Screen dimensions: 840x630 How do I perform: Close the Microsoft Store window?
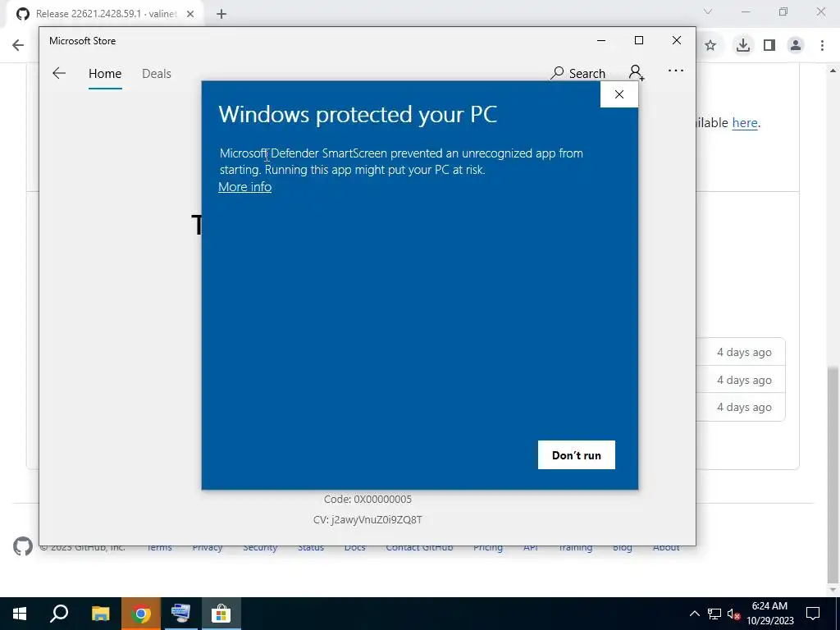(677, 41)
